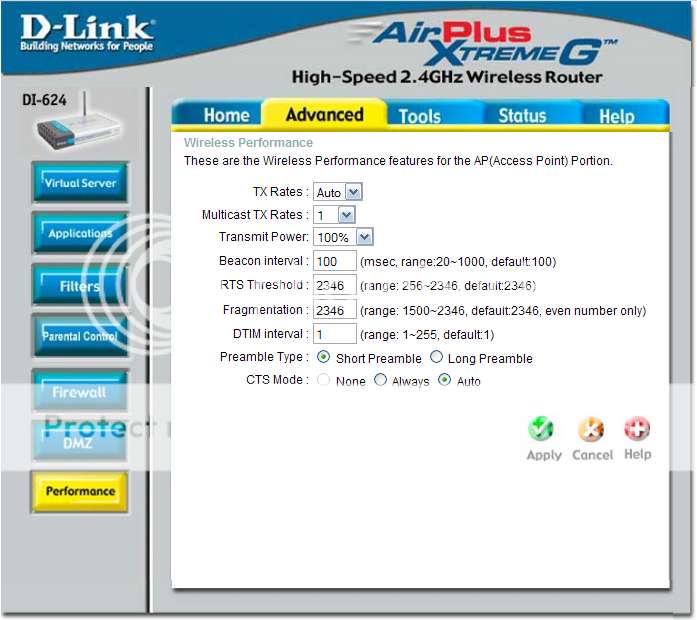Switch to the Tools tab
The width and height of the screenshot is (697, 620).
tap(419, 116)
